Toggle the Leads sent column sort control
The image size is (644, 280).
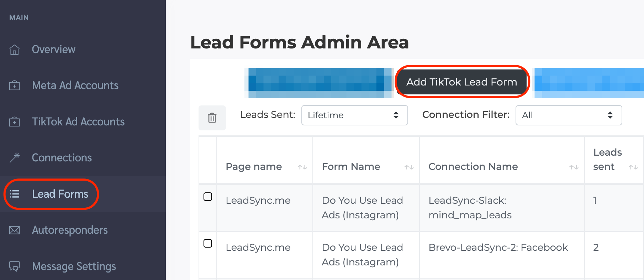(633, 166)
